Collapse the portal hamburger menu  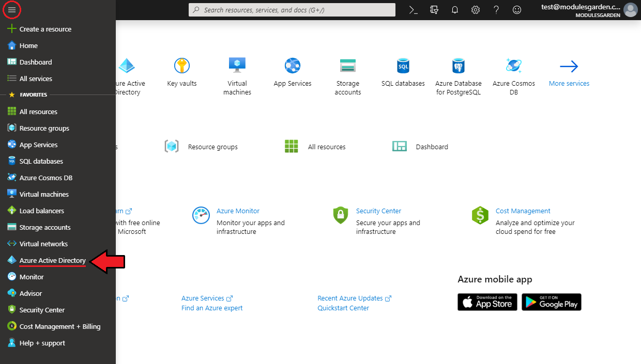click(11, 10)
